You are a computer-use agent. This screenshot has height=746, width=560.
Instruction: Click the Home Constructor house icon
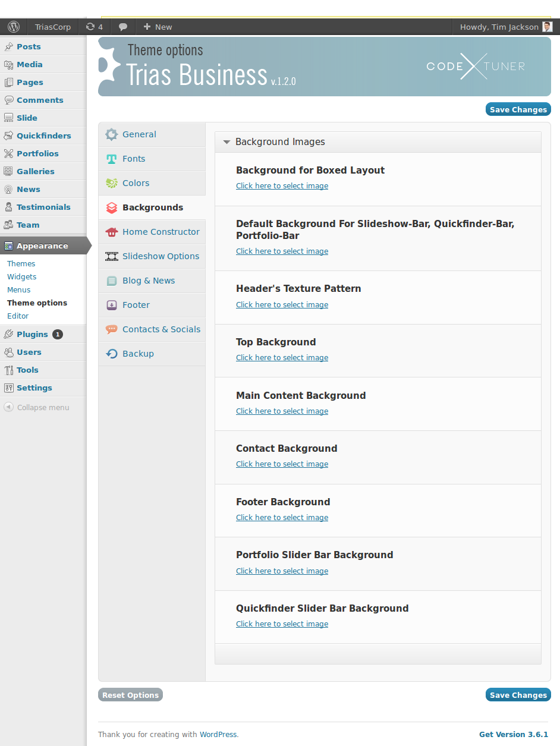pyautogui.click(x=112, y=232)
